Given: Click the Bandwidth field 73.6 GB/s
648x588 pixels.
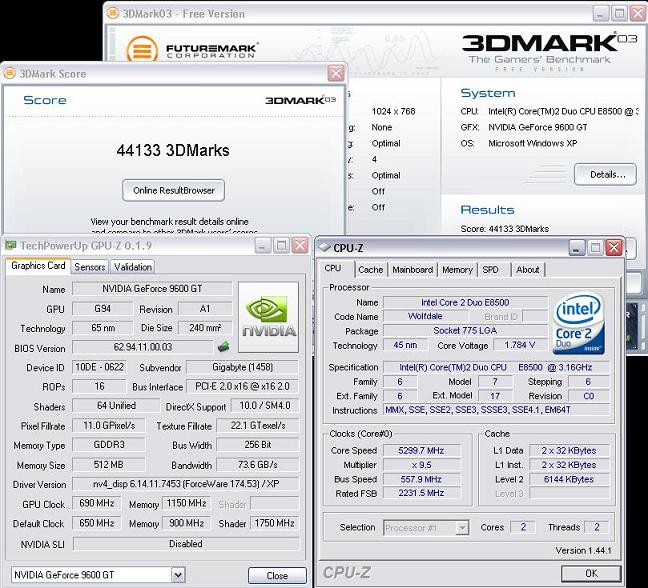Looking at the screenshot, I should (257, 464).
